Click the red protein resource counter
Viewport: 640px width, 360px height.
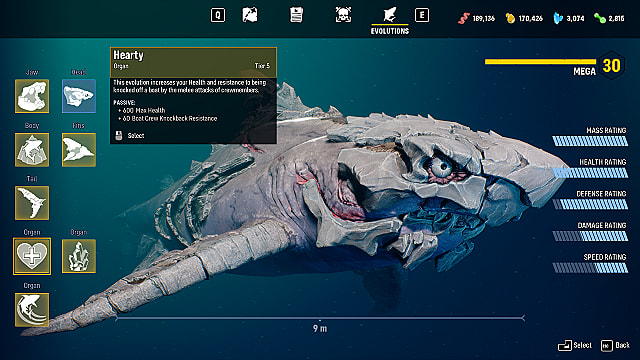[x=476, y=18]
